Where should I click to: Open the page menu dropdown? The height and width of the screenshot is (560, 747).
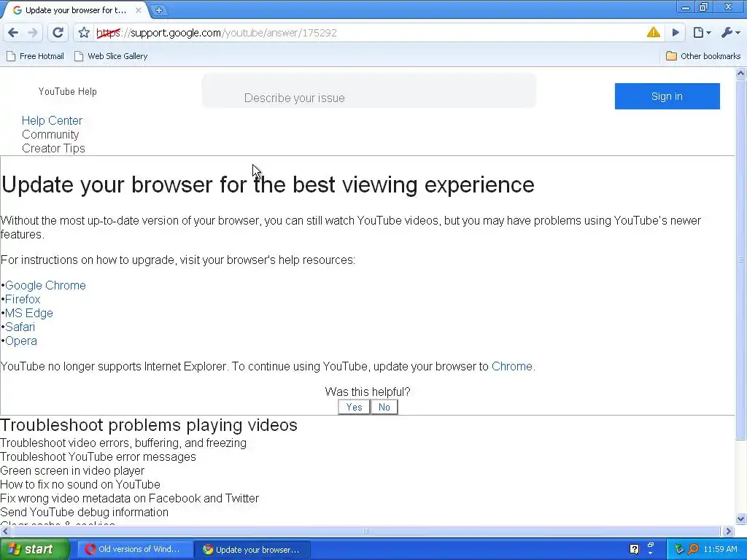702,32
